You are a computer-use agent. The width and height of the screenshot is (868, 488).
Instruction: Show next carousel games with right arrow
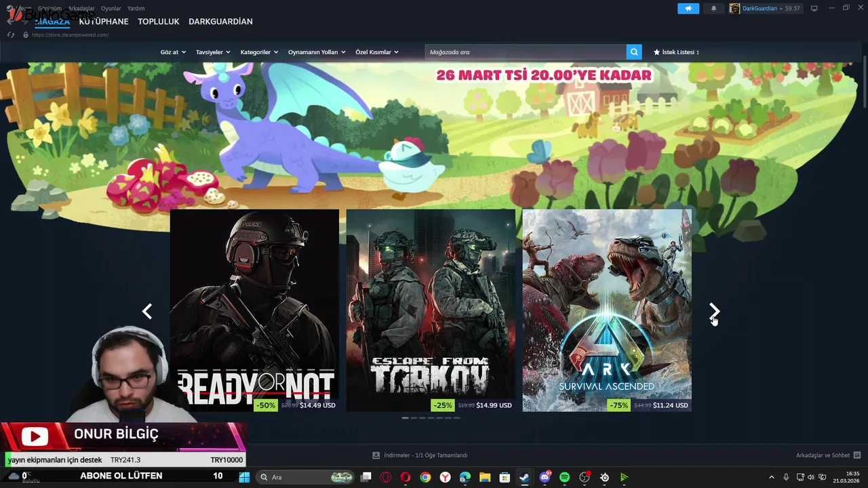click(x=714, y=311)
